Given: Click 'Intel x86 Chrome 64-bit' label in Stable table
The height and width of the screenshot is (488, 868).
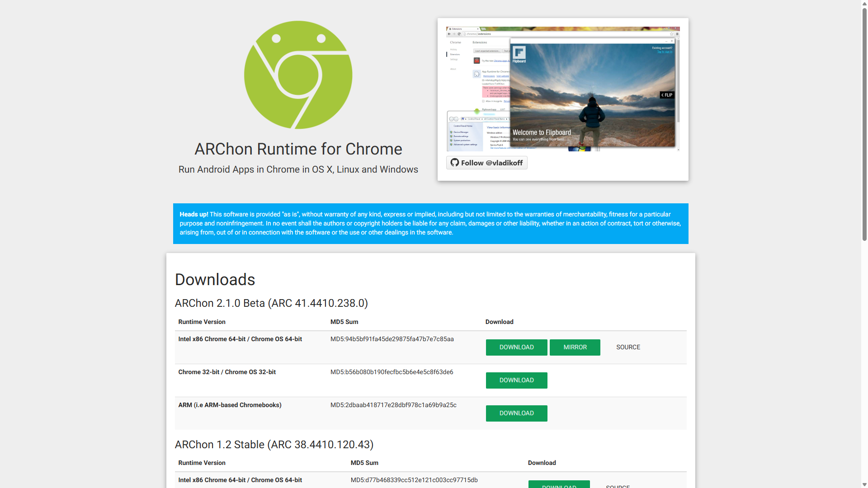Looking at the screenshot, I should pos(240,480).
